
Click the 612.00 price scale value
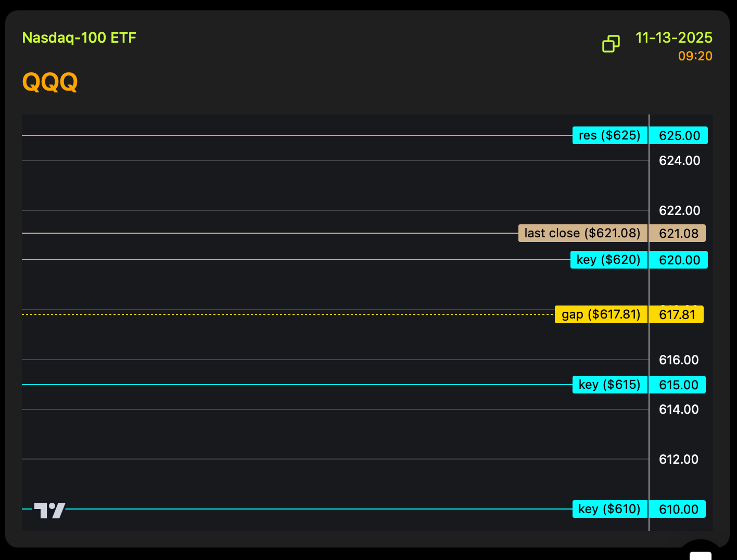pos(678,460)
